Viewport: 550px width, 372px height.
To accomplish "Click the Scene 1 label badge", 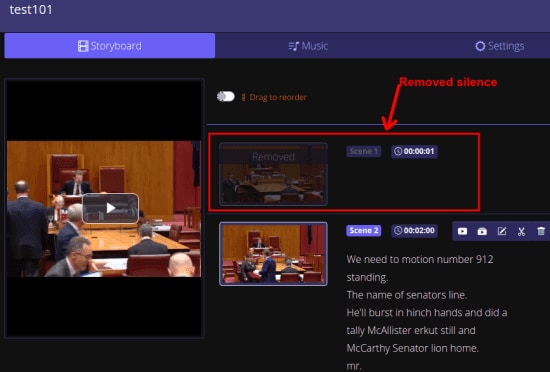I will pos(363,151).
